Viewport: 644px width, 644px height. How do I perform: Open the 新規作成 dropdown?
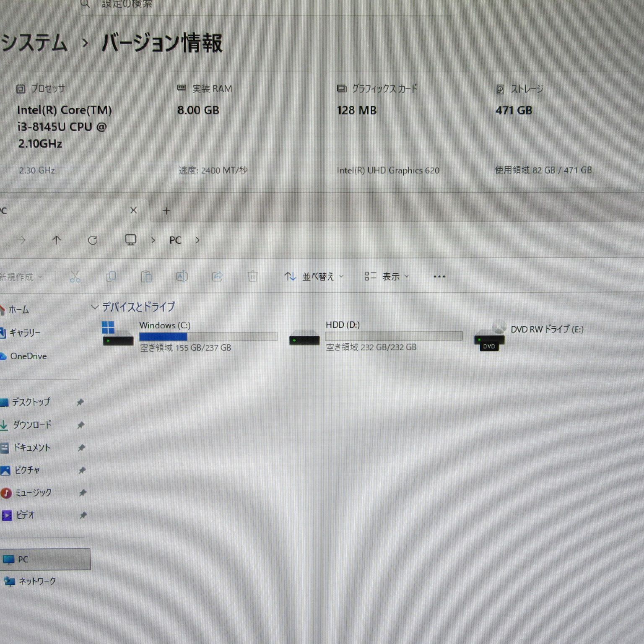click(21, 277)
